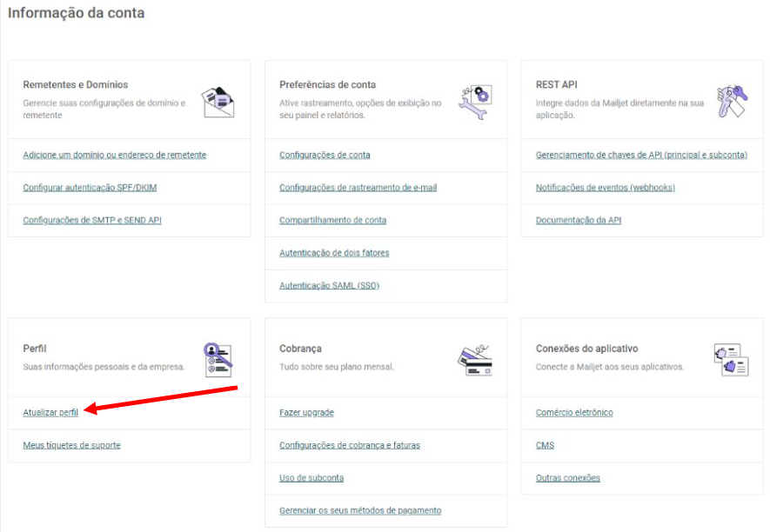Screen dimensions: 770x532
Task: Open the CMS connections link
Action: point(545,445)
